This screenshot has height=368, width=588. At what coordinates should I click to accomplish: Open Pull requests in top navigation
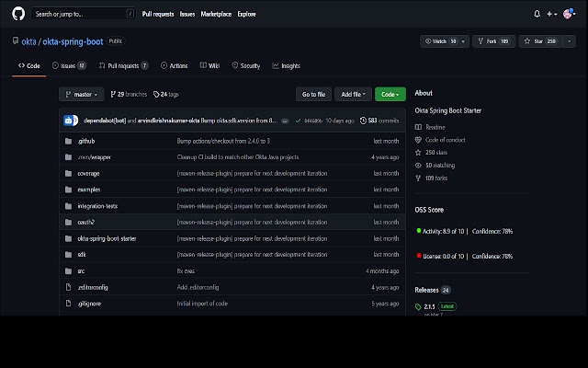(x=158, y=14)
